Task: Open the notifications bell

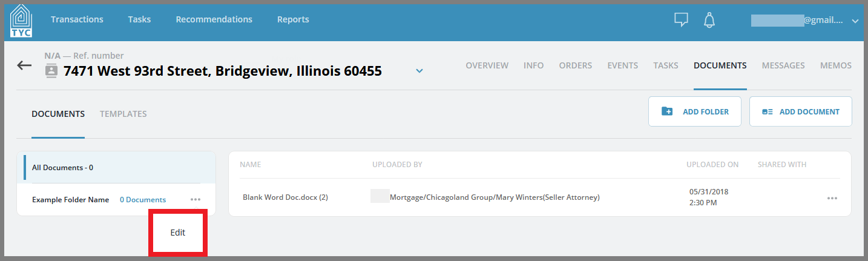Action: tap(709, 20)
